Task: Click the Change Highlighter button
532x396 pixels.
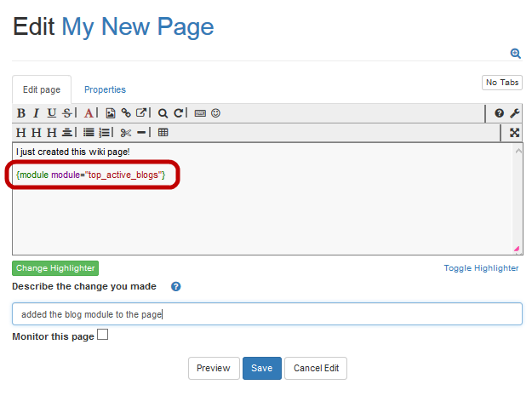Action: point(55,268)
